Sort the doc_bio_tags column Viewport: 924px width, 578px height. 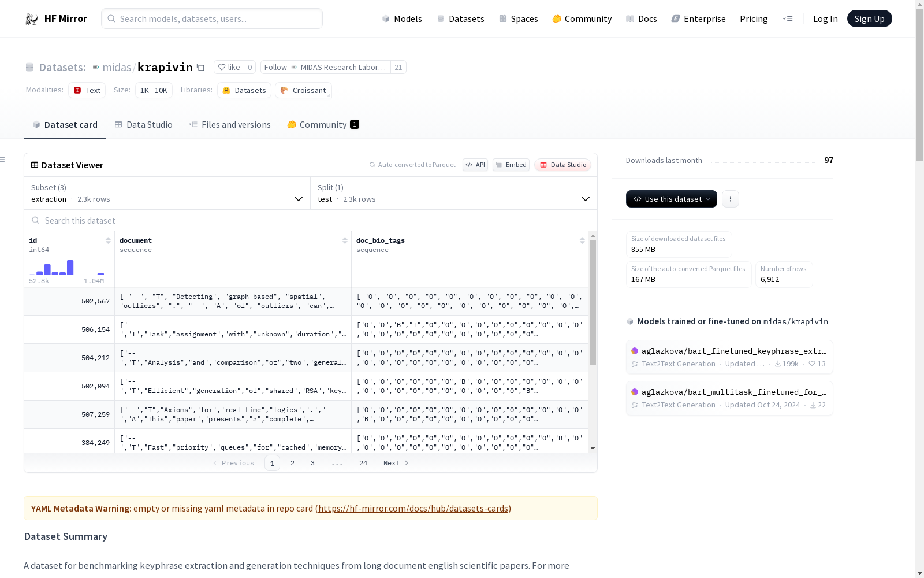pos(582,240)
